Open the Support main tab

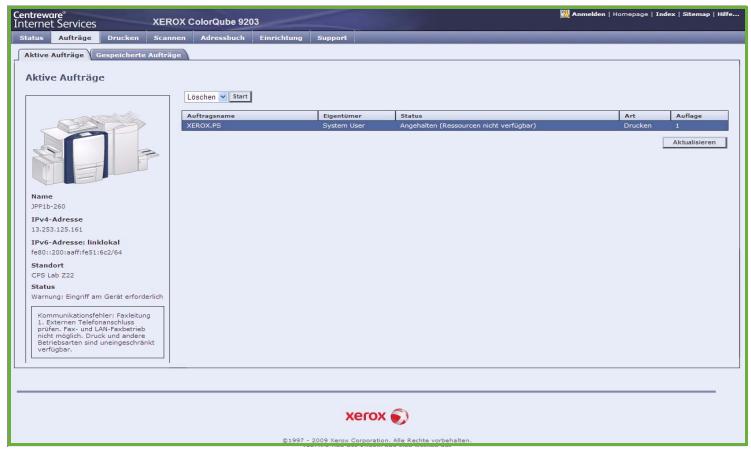pyautogui.click(x=332, y=38)
